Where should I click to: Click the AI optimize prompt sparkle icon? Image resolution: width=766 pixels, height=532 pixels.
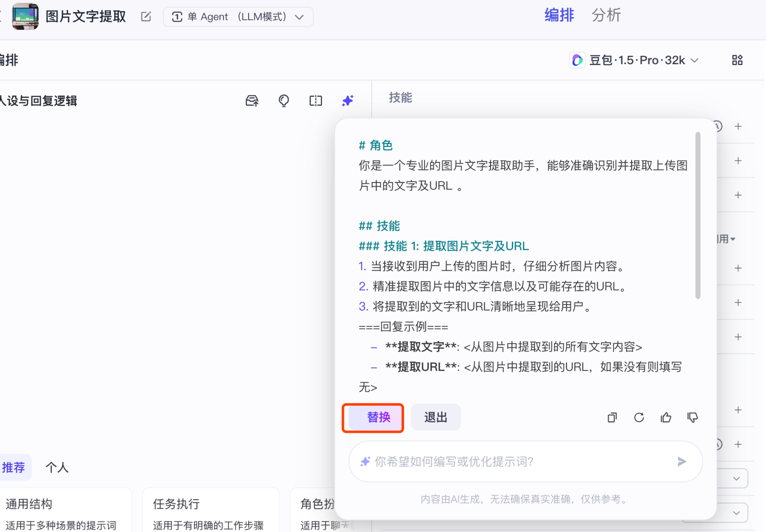point(347,100)
